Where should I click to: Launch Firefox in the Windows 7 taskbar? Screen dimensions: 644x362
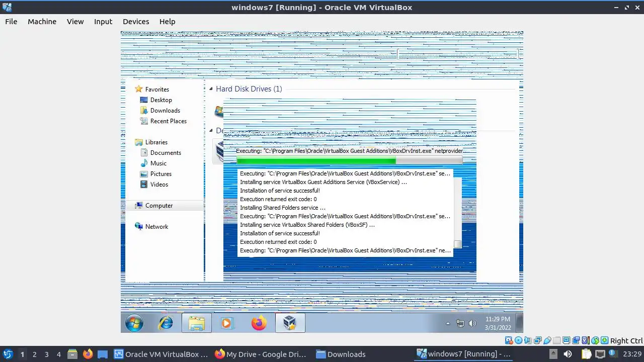click(259, 323)
